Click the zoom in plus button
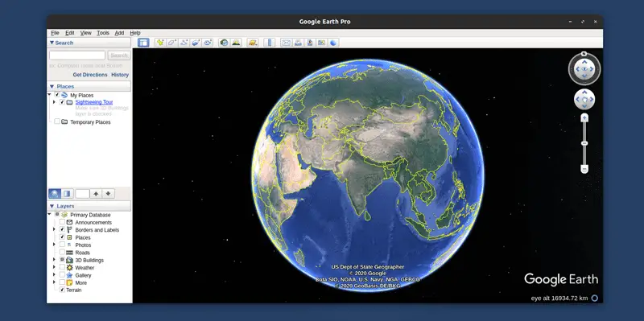644x321 pixels. [x=584, y=118]
